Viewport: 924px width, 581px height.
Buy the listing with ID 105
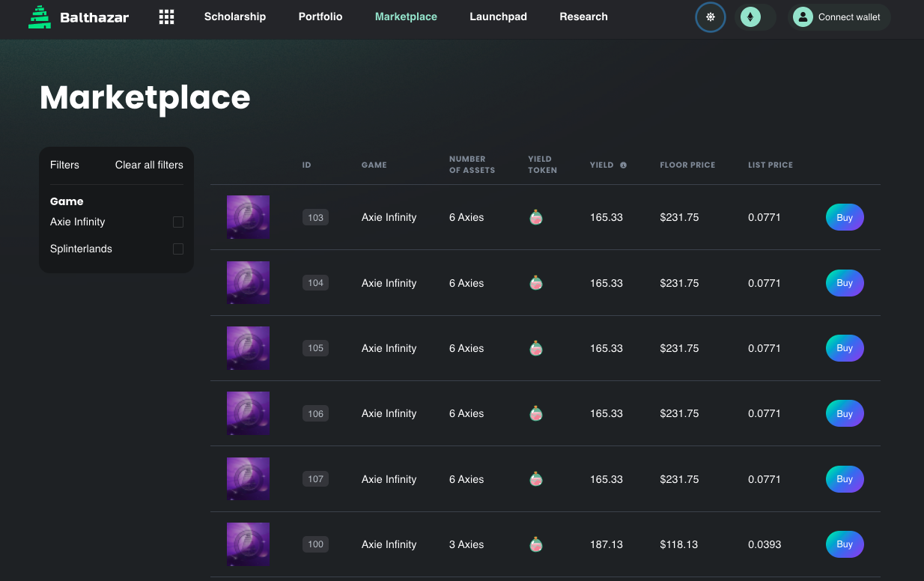(x=845, y=348)
